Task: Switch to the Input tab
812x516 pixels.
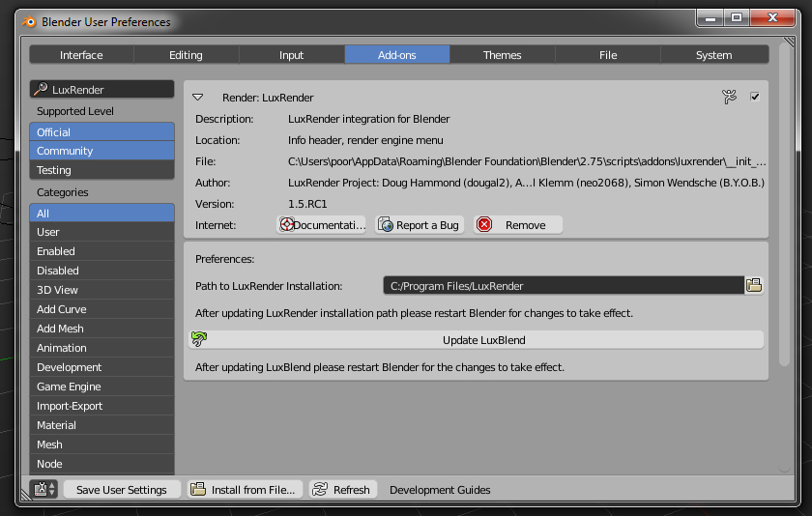Action: [x=292, y=55]
